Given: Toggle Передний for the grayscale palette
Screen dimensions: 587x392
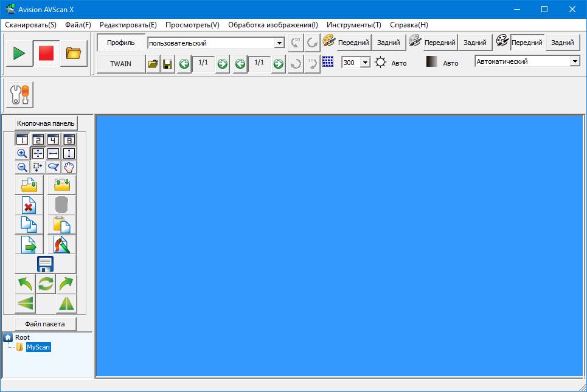Looking at the screenshot, I should (x=440, y=43).
